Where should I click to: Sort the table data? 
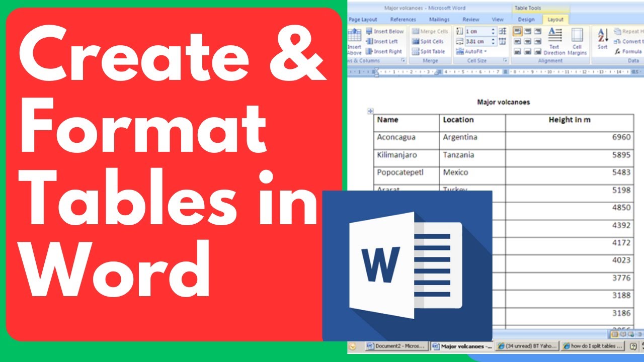(x=602, y=39)
